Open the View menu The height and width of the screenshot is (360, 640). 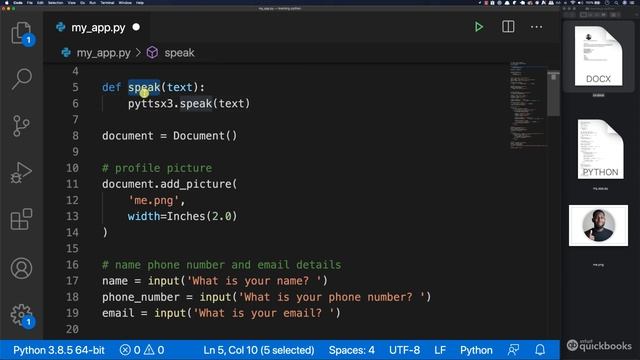(71, 2)
